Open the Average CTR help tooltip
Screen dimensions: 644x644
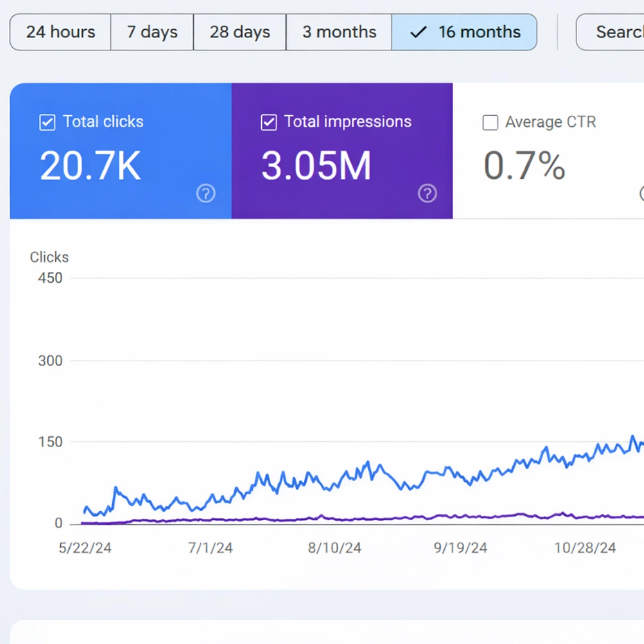tap(641, 193)
